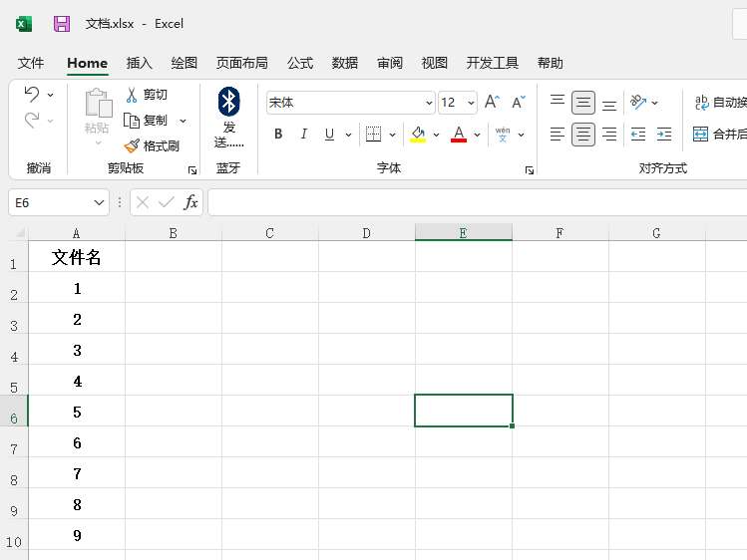Select the cell containing value 7
This screenshot has height=560, width=747.
pyautogui.click(x=77, y=473)
